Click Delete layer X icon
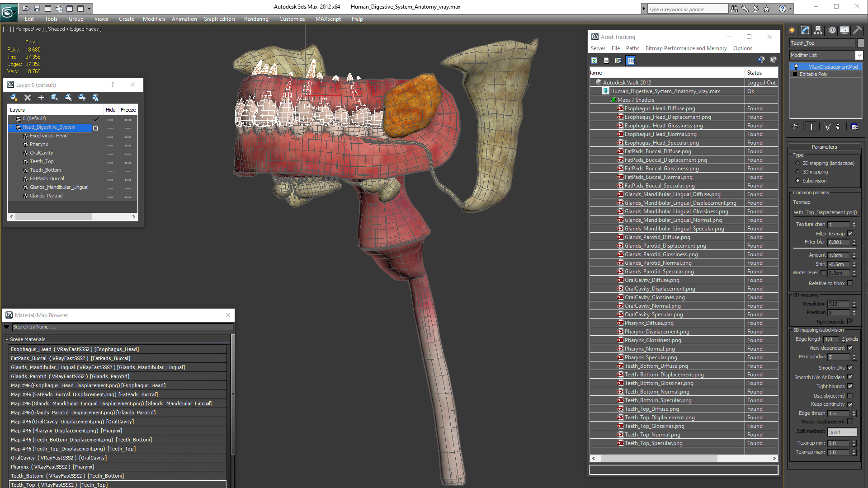The image size is (868, 488). (x=28, y=98)
